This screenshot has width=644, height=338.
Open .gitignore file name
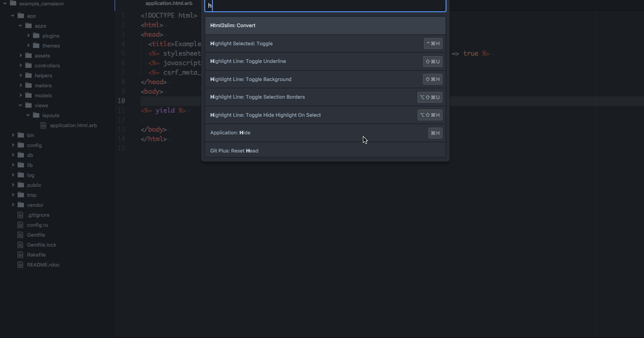pyautogui.click(x=38, y=215)
